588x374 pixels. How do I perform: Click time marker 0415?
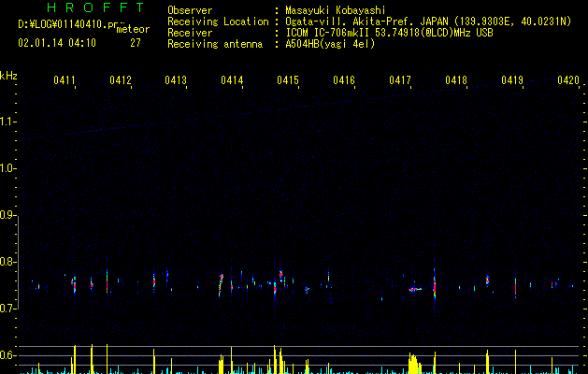[x=288, y=79]
